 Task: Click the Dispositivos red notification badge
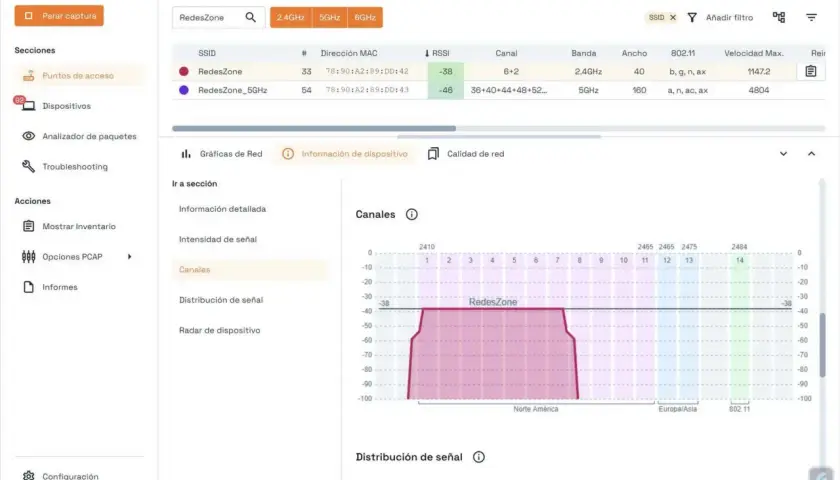(x=19, y=100)
